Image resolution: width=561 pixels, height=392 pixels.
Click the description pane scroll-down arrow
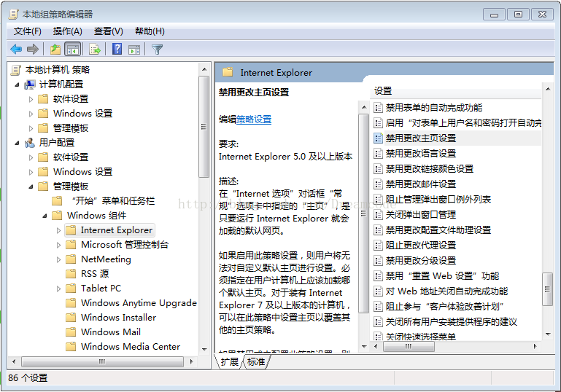364,346
